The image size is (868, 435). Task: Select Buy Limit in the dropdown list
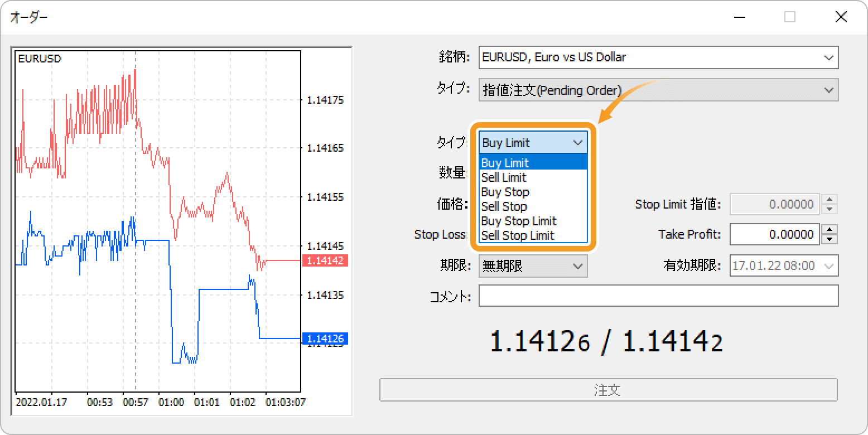click(x=533, y=163)
